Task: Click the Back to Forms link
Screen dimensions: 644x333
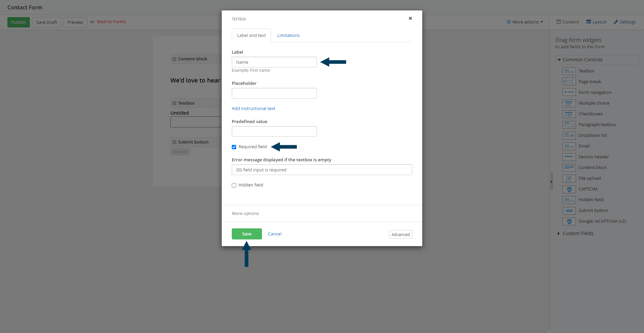Action: click(111, 21)
